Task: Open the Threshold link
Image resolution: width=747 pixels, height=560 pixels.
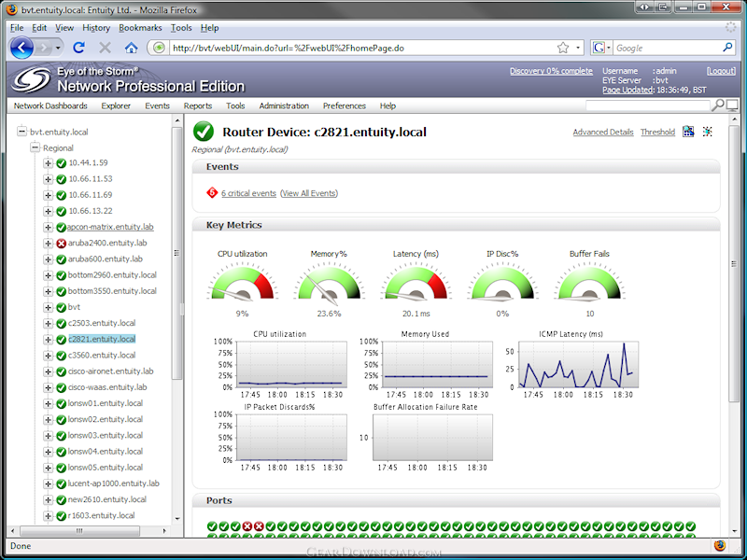Action: pos(657,132)
